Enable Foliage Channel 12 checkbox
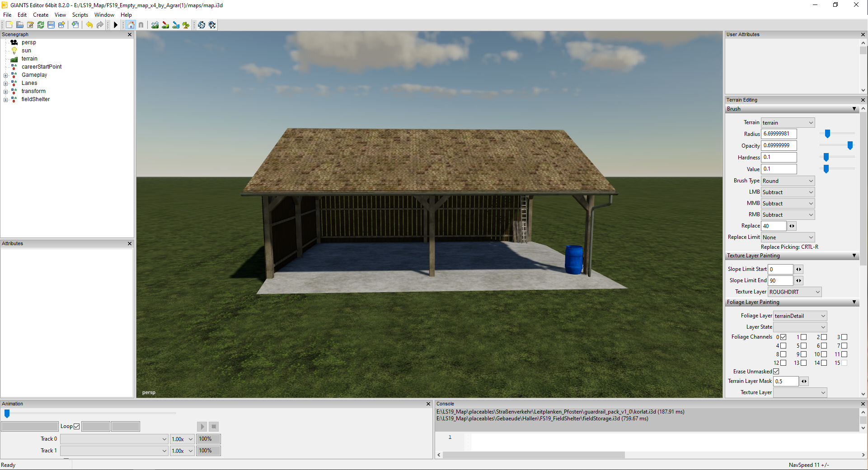 pyautogui.click(x=783, y=363)
